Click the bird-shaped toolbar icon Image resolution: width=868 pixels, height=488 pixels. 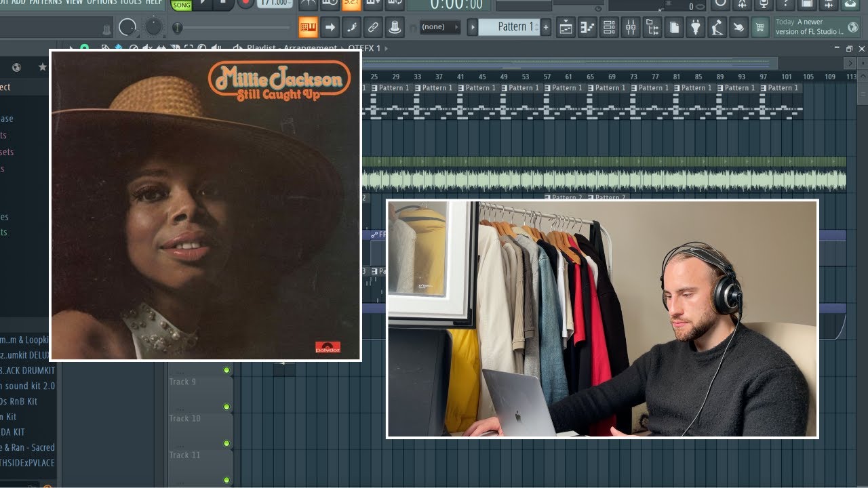click(739, 27)
